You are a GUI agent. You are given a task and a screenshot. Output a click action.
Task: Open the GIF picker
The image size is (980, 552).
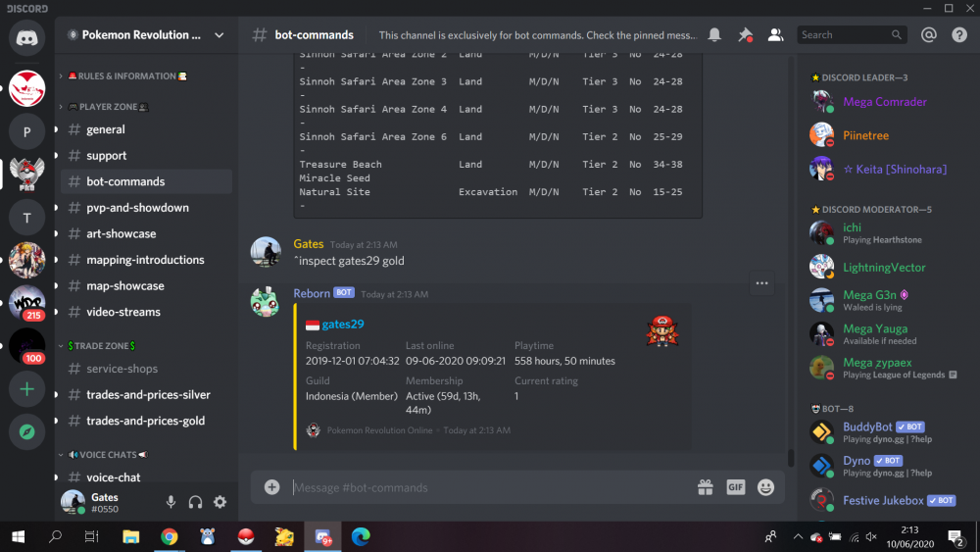point(735,487)
